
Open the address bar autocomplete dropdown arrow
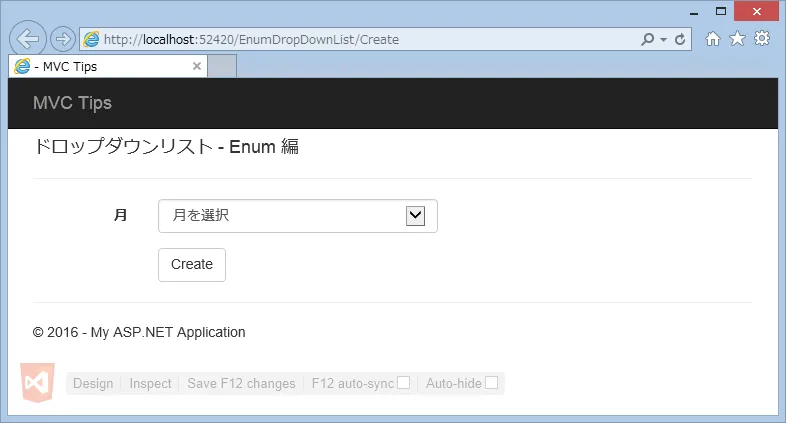[663, 40]
